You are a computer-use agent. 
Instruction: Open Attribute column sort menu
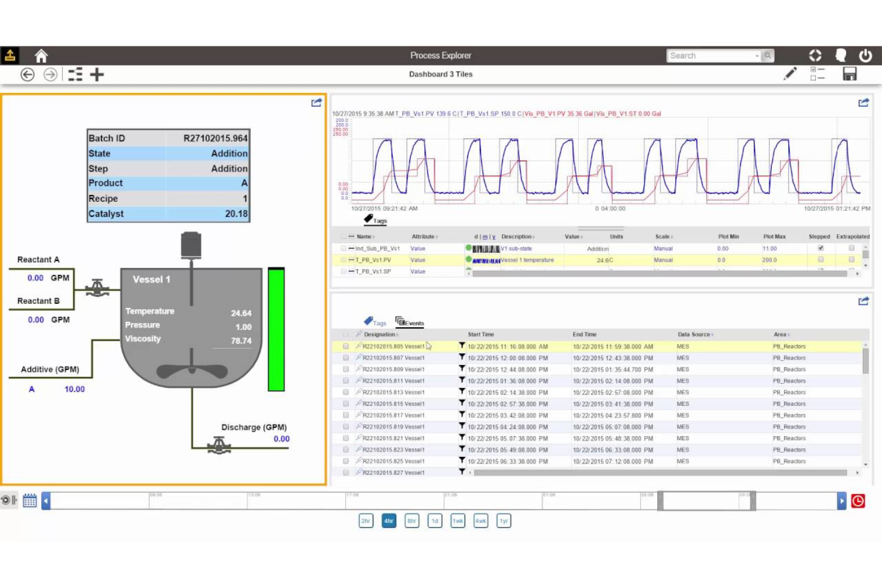[425, 237]
